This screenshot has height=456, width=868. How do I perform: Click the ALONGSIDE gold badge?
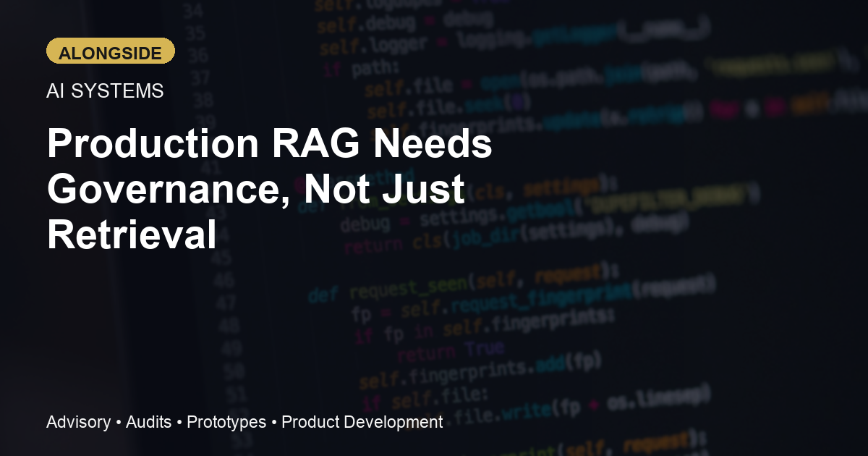[111, 51]
